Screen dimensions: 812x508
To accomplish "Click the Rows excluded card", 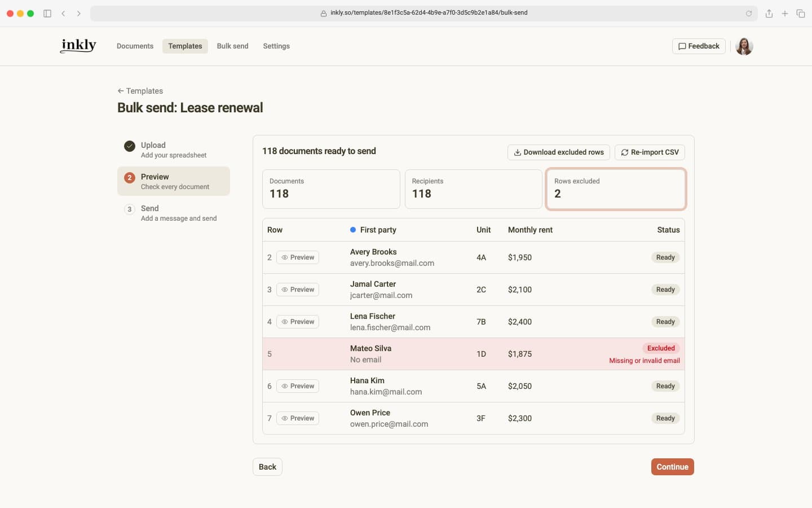I will click(616, 189).
